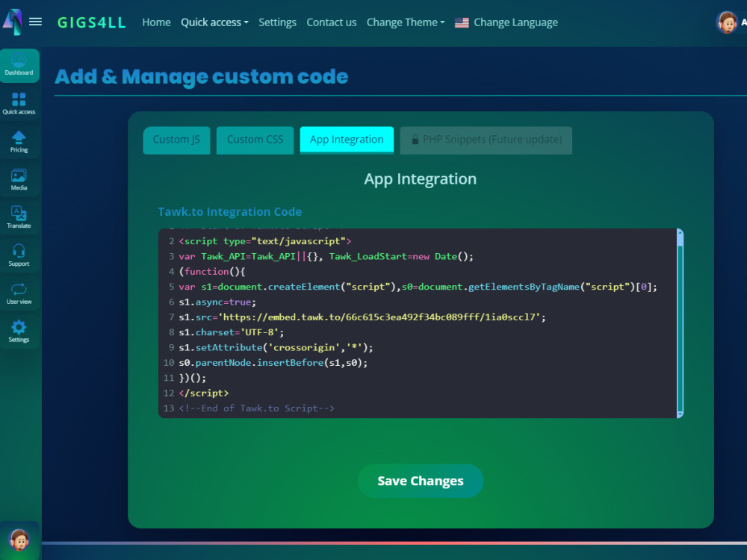The image size is (747, 560).
Task: Open Settings in the top navigation
Action: click(277, 22)
